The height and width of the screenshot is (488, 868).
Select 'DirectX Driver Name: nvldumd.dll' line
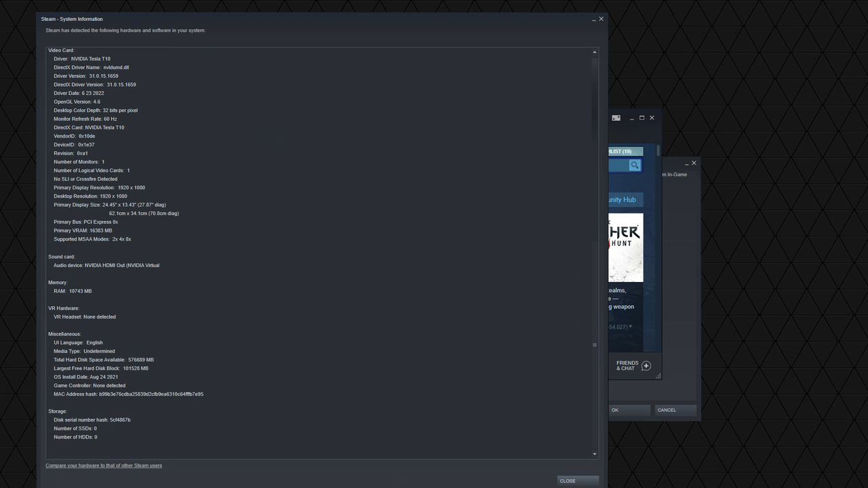pyautogui.click(x=92, y=68)
